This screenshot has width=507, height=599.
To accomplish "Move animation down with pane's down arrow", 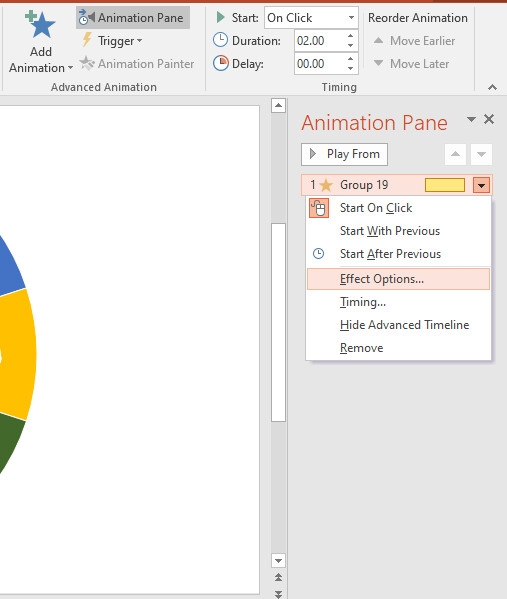I will point(481,154).
